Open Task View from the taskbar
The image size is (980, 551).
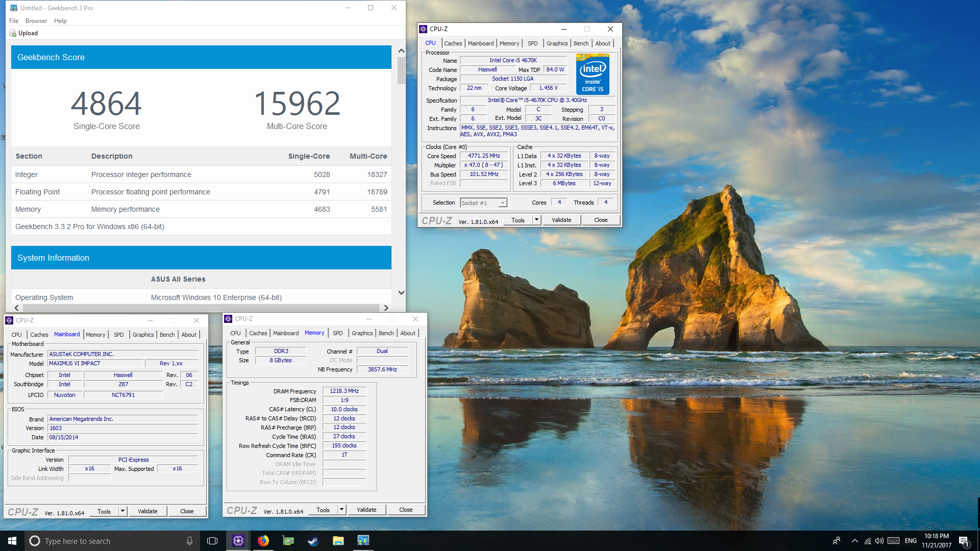[x=212, y=541]
